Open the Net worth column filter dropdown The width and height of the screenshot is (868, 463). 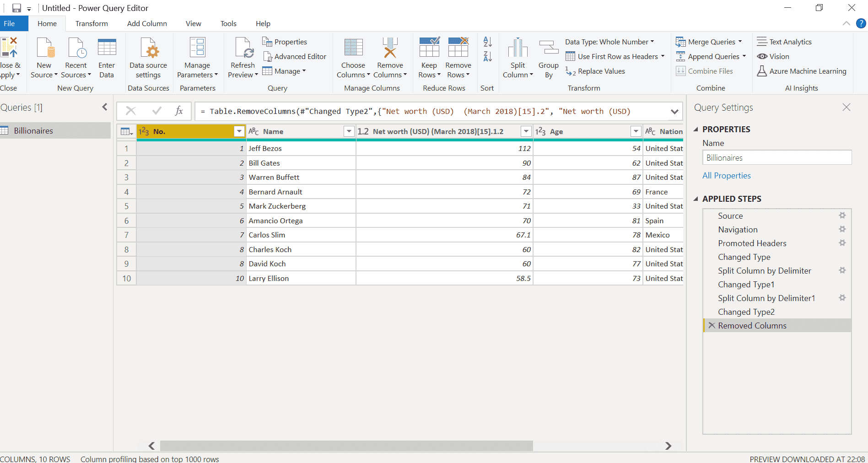[526, 132]
